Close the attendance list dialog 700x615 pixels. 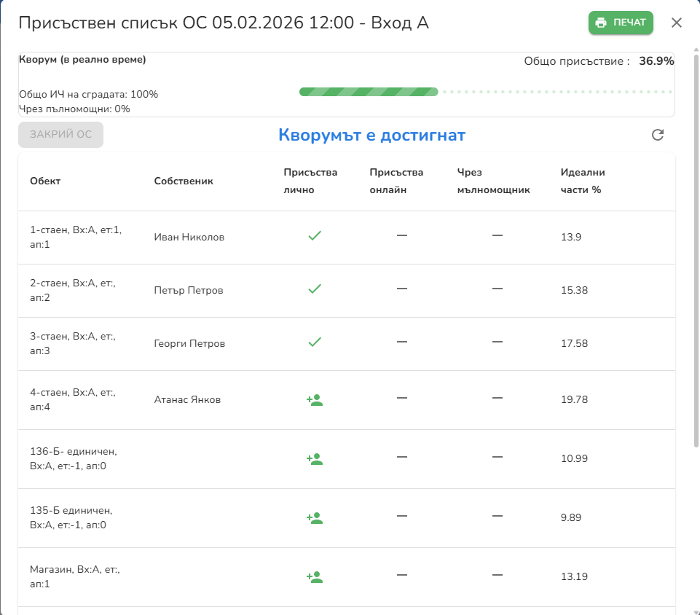point(677,23)
